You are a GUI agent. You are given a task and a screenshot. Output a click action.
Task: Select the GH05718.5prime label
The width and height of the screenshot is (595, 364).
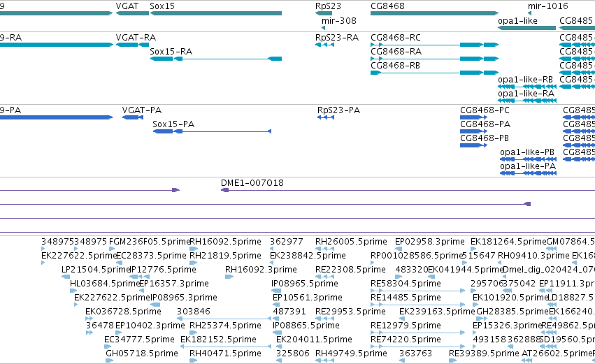tap(142, 354)
